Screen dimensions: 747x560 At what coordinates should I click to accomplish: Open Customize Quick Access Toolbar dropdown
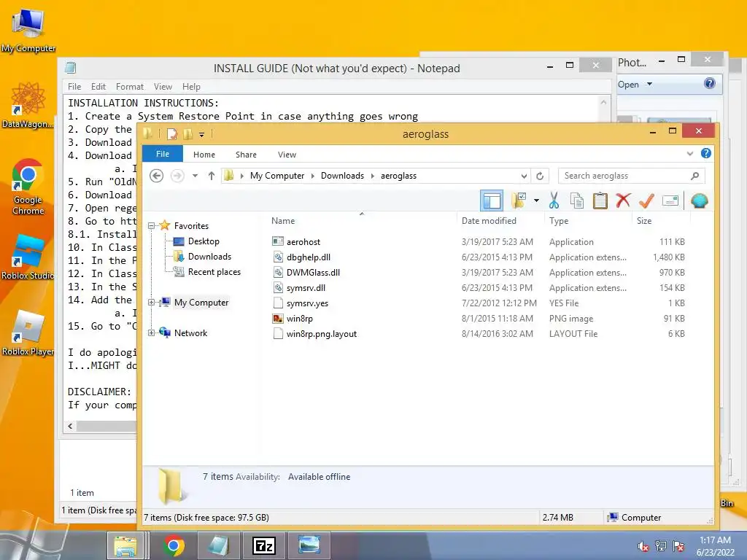tap(202, 135)
